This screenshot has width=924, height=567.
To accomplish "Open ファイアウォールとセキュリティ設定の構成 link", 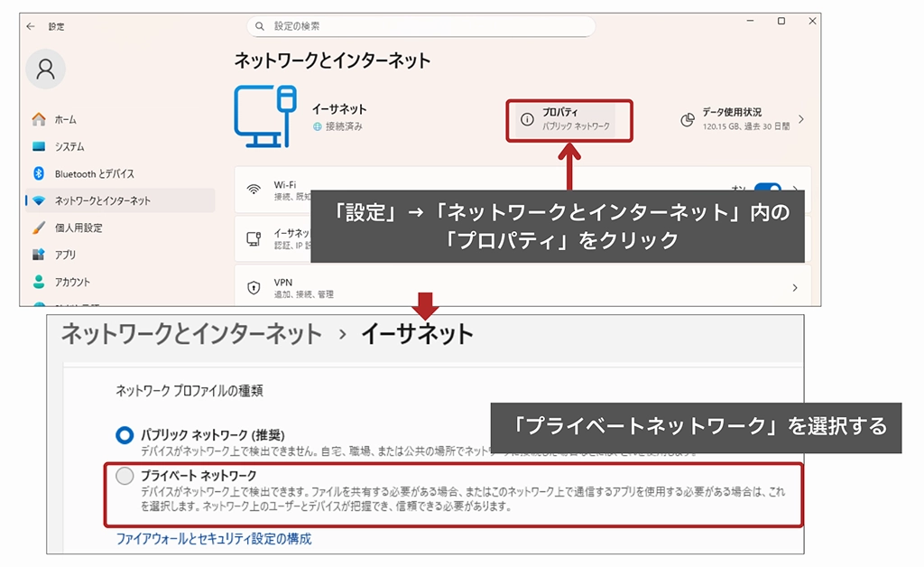I will point(214,538).
